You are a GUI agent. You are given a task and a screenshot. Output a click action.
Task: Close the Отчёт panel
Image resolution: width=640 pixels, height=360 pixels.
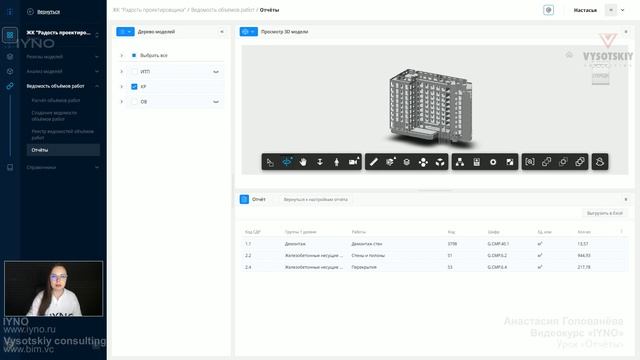pyautogui.click(x=626, y=199)
